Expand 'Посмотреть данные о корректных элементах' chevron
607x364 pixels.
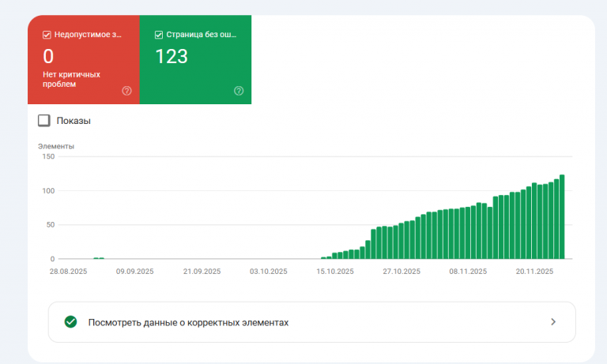pyautogui.click(x=553, y=322)
